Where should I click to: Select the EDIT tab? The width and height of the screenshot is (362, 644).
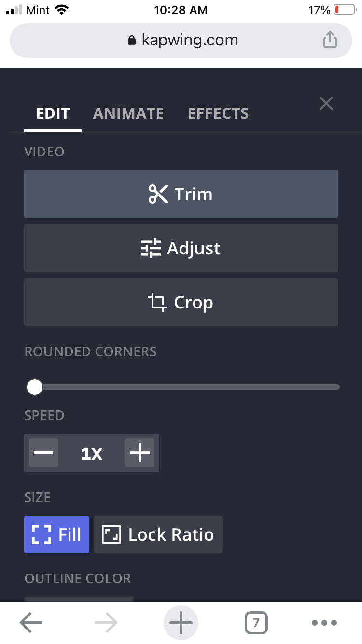point(53,113)
